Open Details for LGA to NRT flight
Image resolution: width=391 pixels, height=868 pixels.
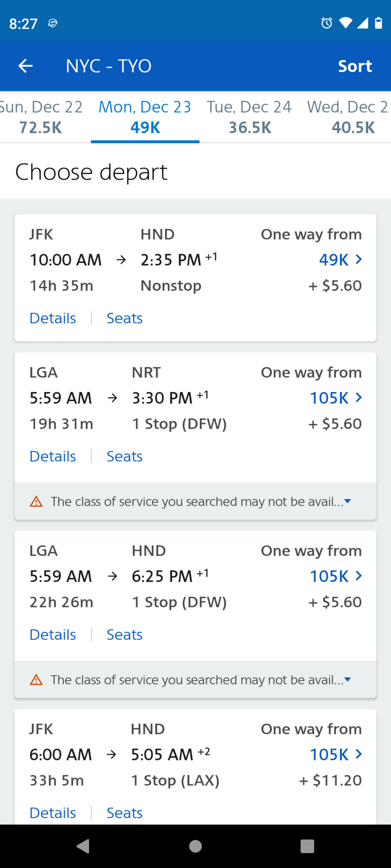tap(53, 456)
